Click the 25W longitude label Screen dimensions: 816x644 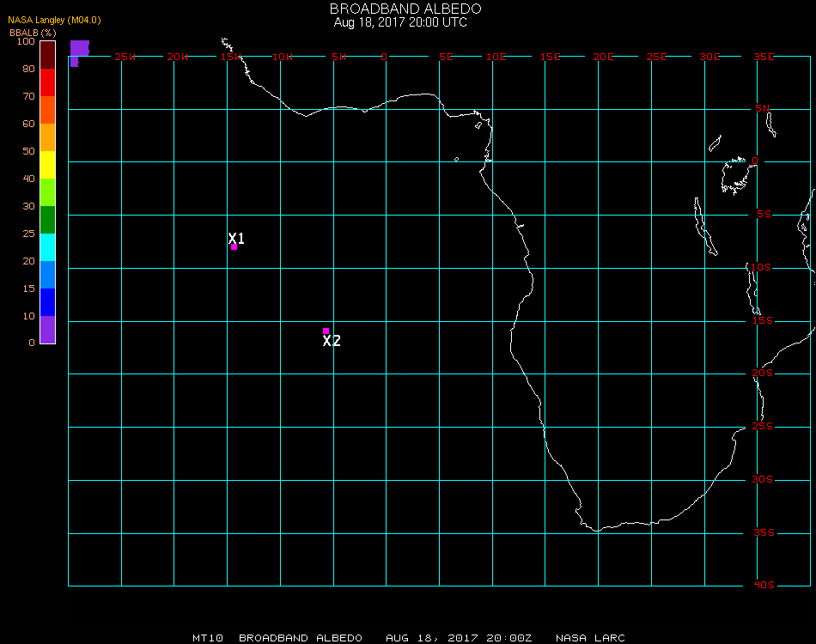pos(125,57)
